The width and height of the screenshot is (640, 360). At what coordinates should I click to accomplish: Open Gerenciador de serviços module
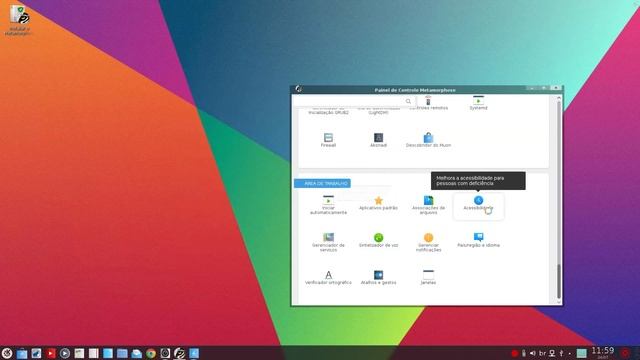(328, 242)
